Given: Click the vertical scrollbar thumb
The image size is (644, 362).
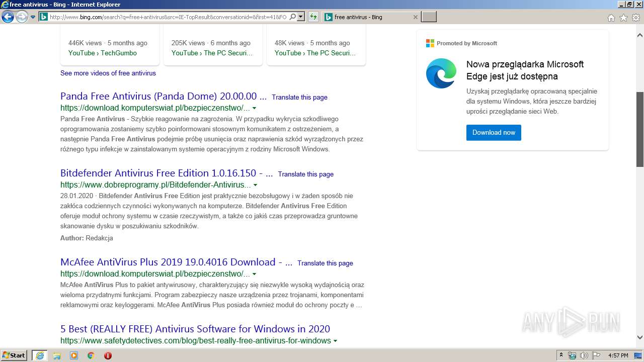Looking at the screenshot, I should tap(640, 129).
